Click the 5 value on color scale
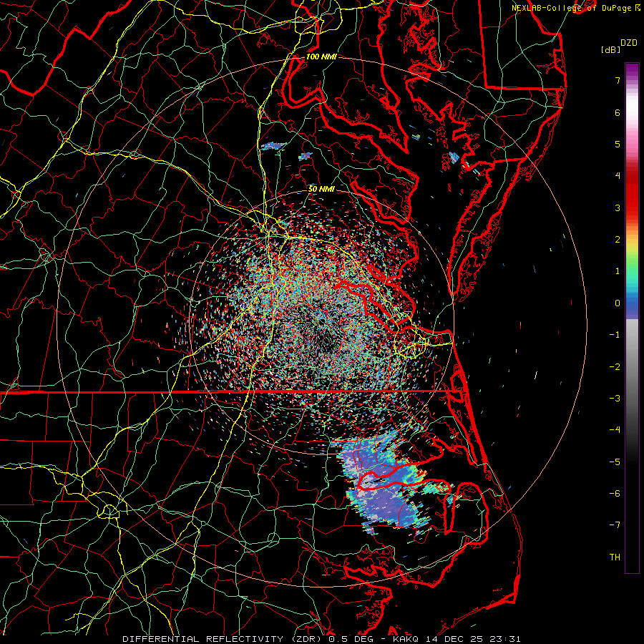Viewport: 644px width, 644px height. [618, 144]
